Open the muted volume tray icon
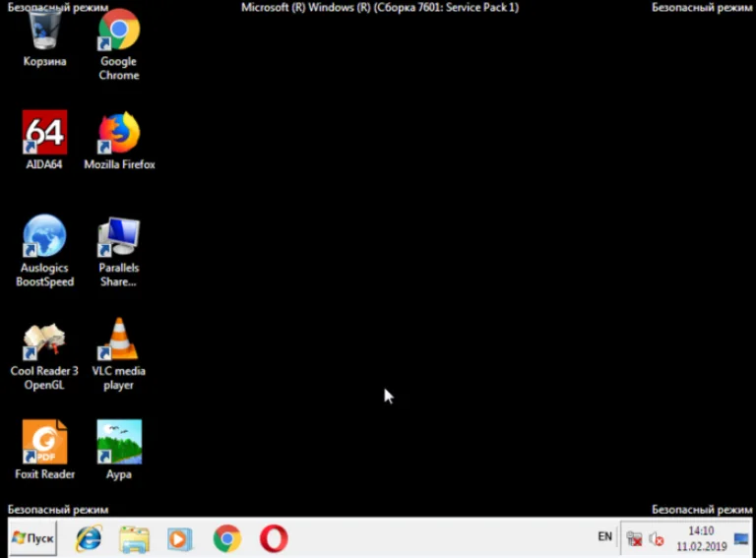The height and width of the screenshot is (558, 756). (657, 538)
